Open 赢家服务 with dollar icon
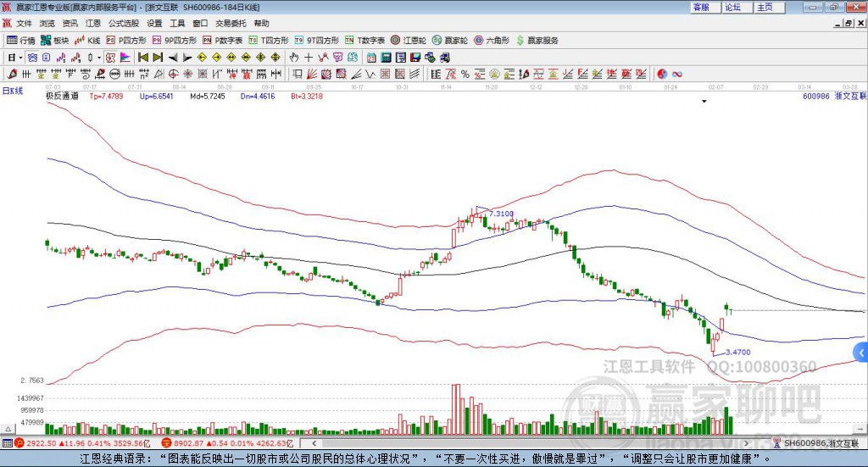The height and width of the screenshot is (467, 868). tap(537, 41)
